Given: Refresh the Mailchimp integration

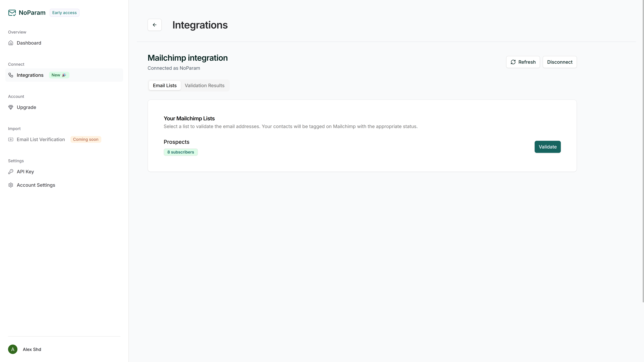Looking at the screenshot, I should click(523, 62).
